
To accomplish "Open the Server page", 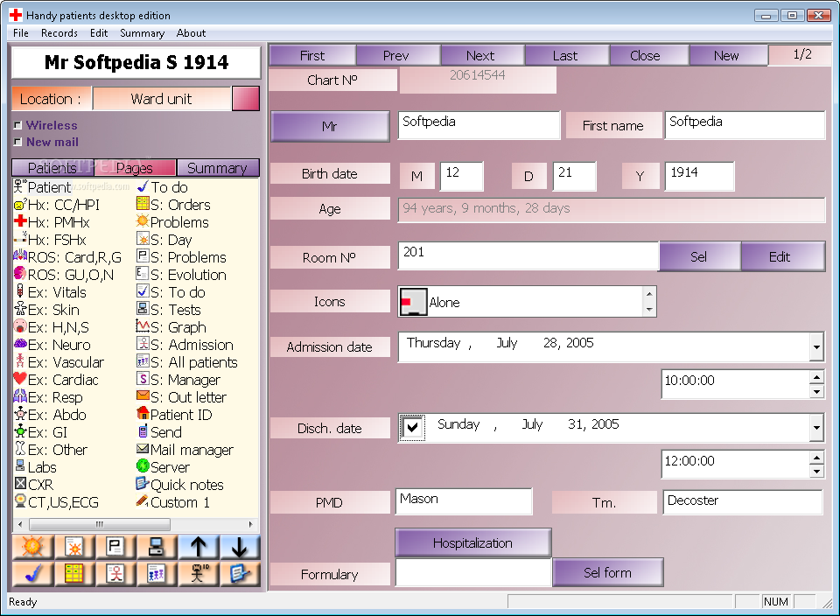I will [x=163, y=467].
